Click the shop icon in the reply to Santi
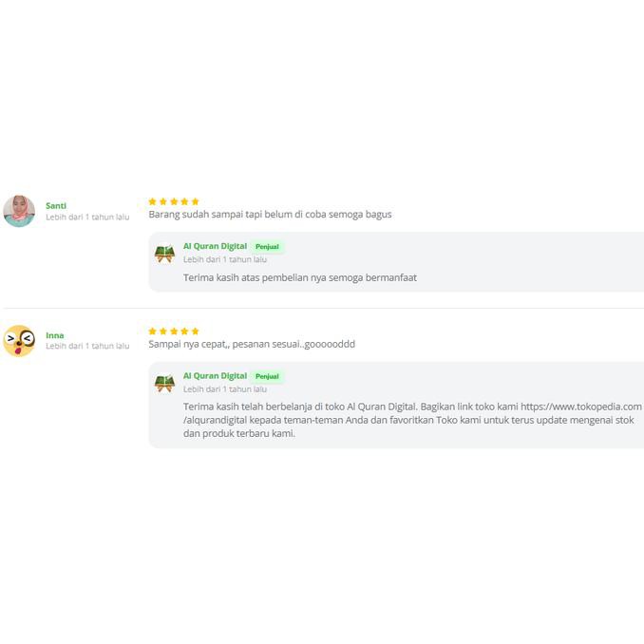Screen dimensions: 644x644 tap(165, 253)
